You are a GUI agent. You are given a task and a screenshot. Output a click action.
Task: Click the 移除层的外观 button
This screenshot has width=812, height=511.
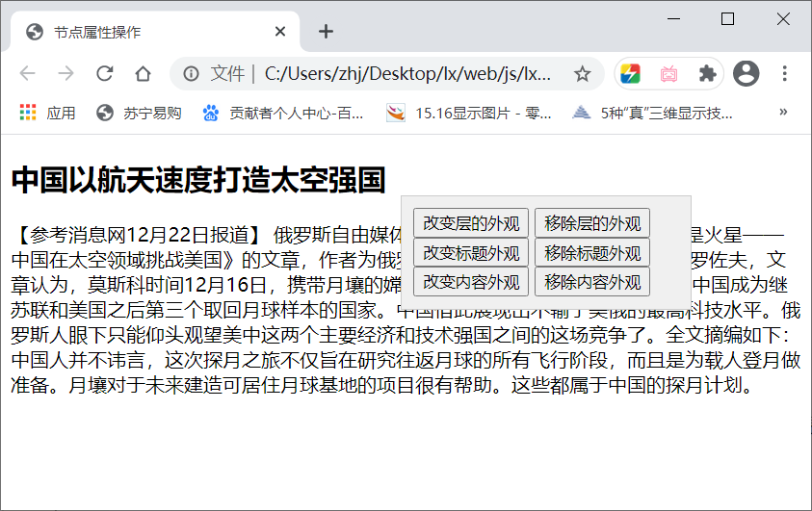(x=592, y=223)
